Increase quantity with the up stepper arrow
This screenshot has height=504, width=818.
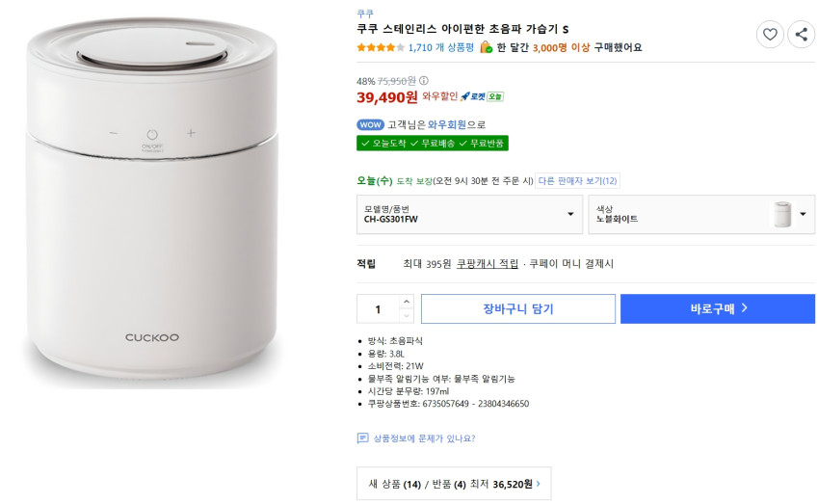406,302
